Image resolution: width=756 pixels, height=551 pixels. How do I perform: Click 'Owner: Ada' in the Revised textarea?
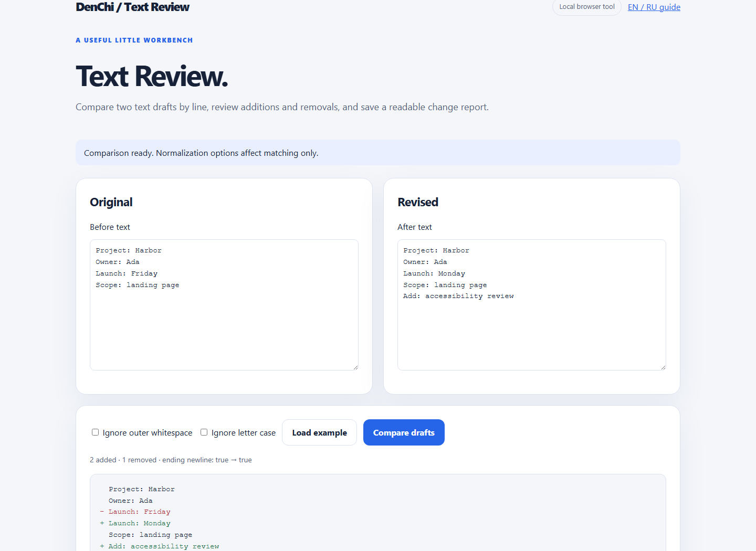click(x=425, y=262)
